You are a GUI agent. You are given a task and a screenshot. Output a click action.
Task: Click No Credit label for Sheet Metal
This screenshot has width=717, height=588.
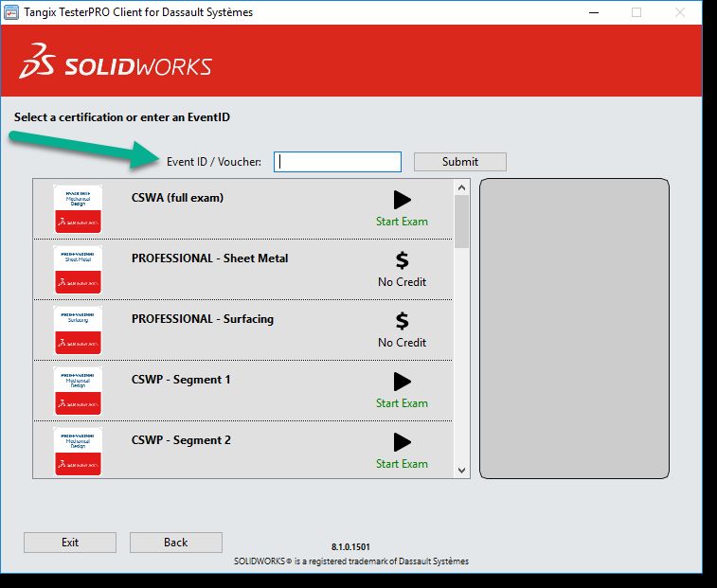402,282
